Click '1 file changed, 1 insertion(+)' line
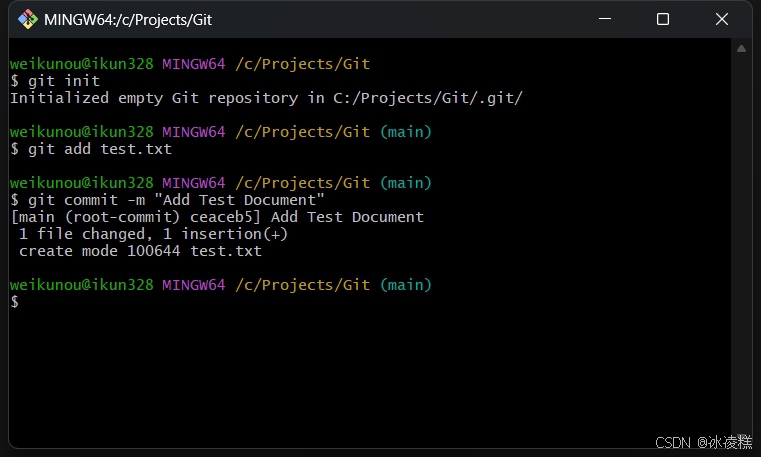The width and height of the screenshot is (761, 457). point(153,234)
